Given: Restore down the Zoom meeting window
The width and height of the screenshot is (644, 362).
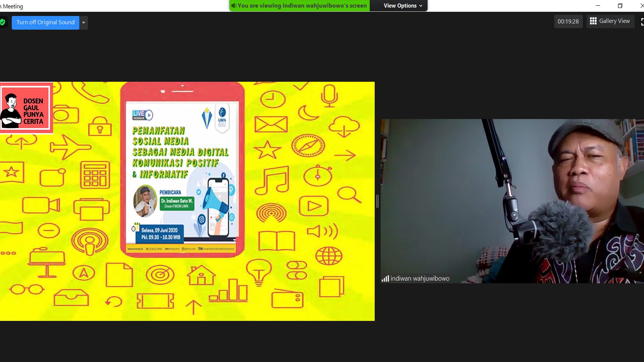Looking at the screenshot, I should 620,6.
